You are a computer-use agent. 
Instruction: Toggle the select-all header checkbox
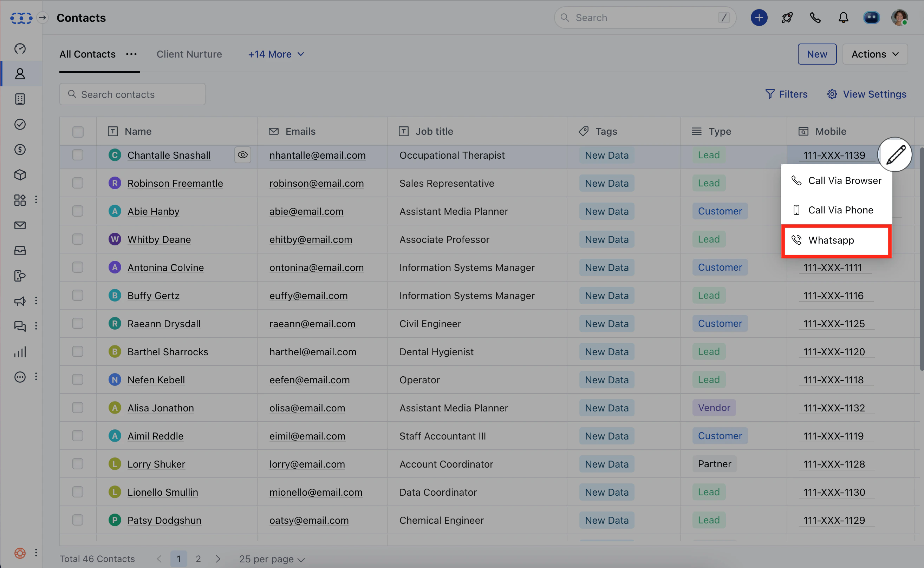coord(78,132)
